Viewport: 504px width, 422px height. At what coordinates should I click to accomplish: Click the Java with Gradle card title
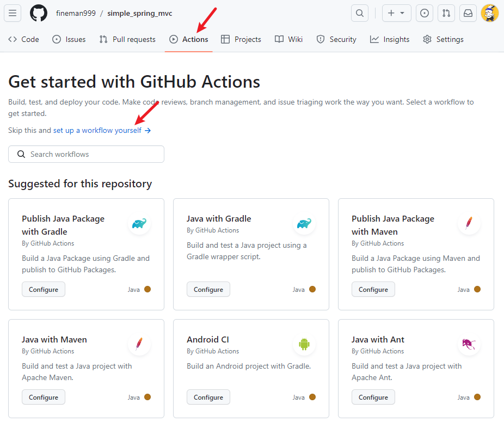[x=219, y=219]
